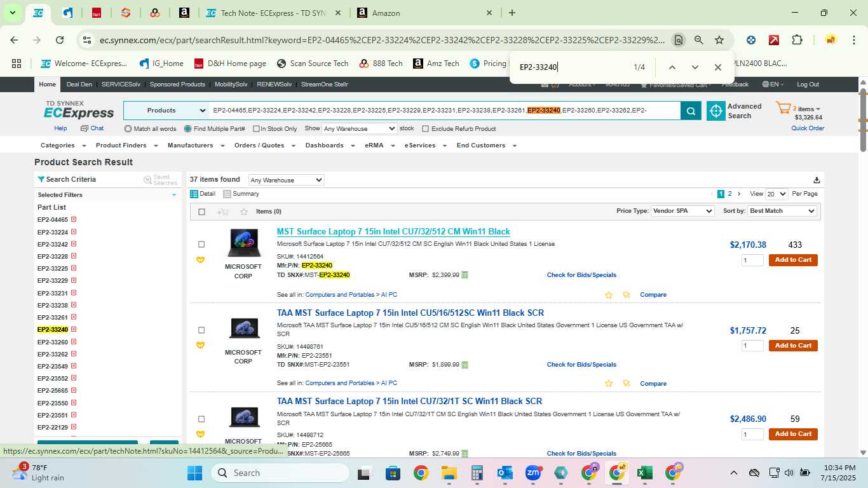Go to results page 2
This screenshot has width=868, height=488.
click(729, 194)
